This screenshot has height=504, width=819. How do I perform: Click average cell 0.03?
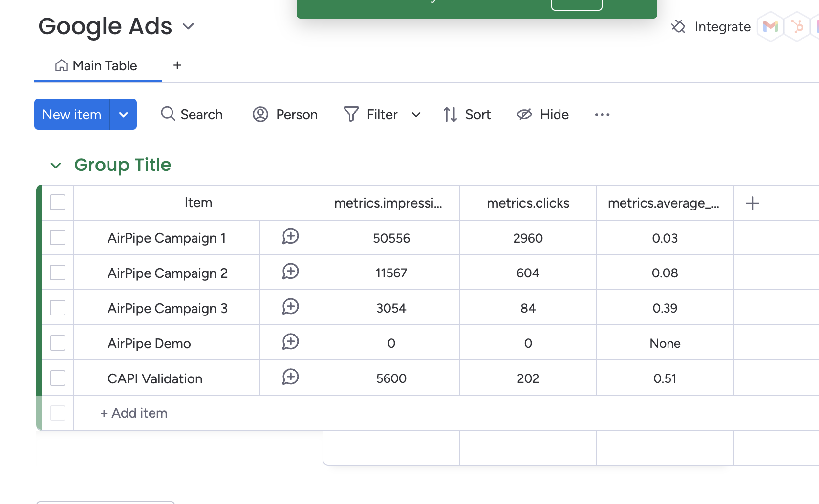(665, 238)
